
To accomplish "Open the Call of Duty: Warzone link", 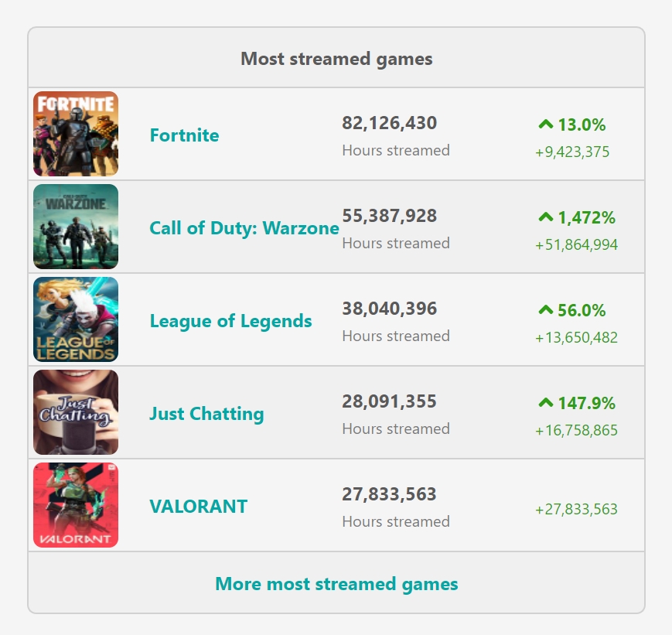I will point(244,228).
